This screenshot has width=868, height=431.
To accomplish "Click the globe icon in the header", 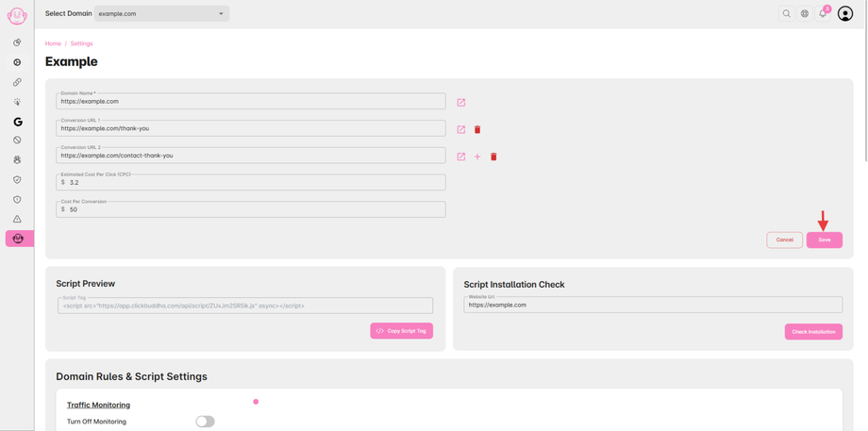I will [x=805, y=14].
